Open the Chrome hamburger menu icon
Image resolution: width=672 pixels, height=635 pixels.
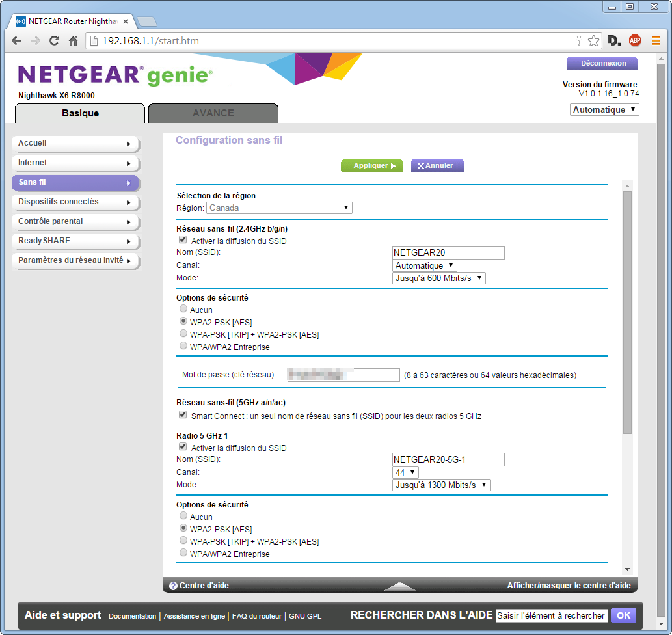656,41
